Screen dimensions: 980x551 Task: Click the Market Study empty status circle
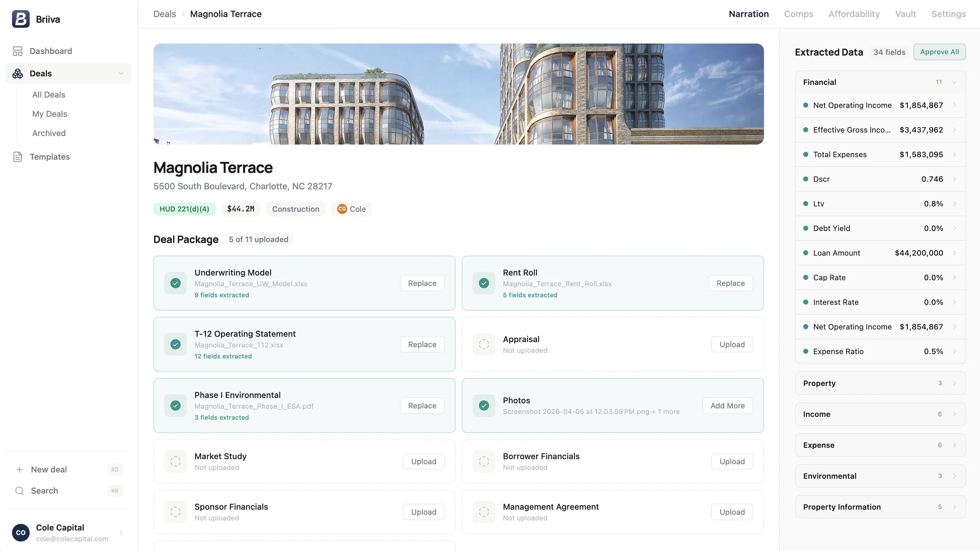175,461
